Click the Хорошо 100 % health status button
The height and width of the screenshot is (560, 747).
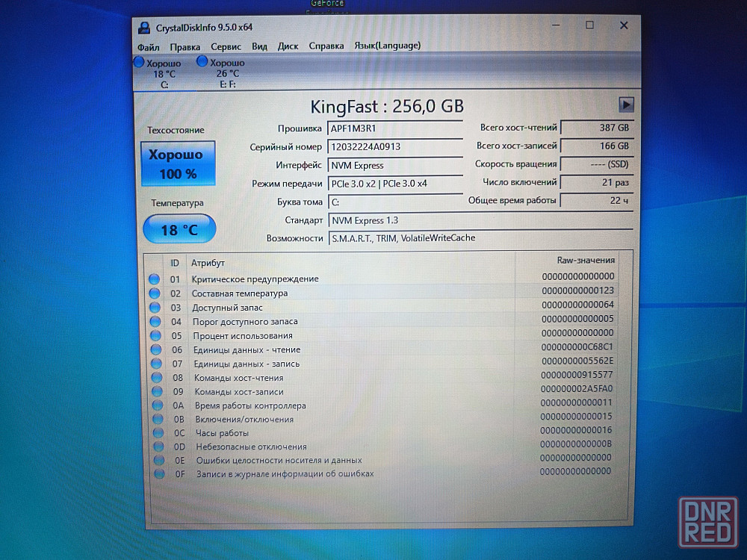(x=178, y=164)
